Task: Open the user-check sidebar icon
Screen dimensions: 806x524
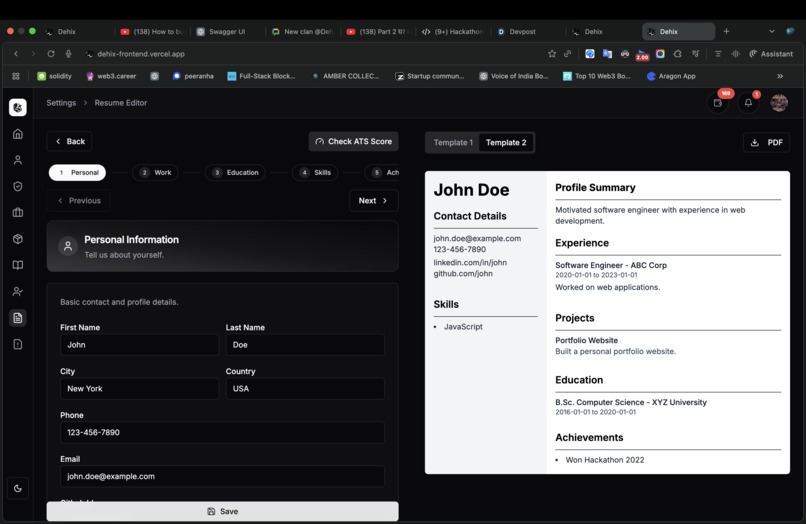Action: coord(17,292)
